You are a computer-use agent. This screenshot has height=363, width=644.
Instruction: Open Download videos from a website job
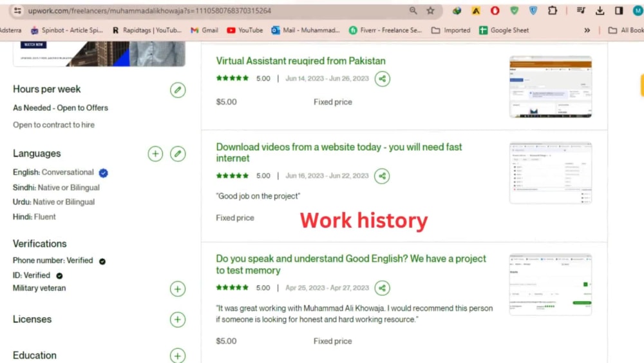pos(339,153)
